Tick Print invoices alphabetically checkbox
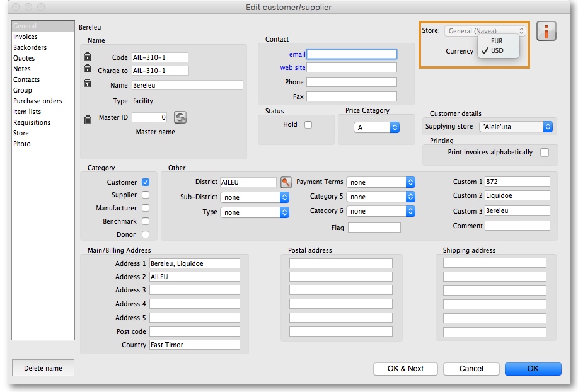 [545, 153]
